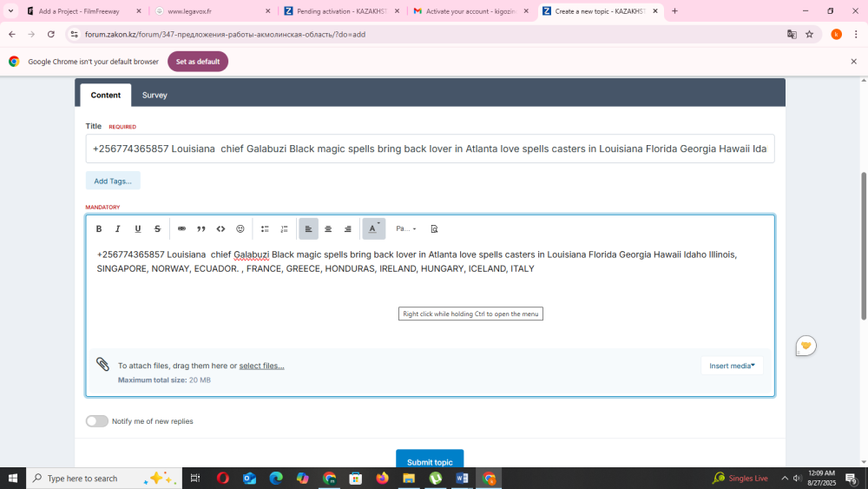The height and width of the screenshot is (489, 868).
Task: Underline text with the U button
Action: [x=138, y=228]
